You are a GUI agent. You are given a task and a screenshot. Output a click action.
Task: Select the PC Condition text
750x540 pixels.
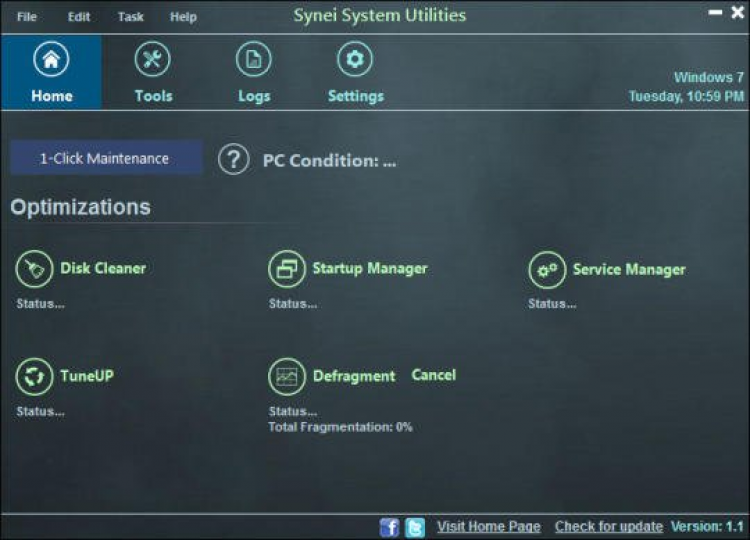click(x=330, y=161)
